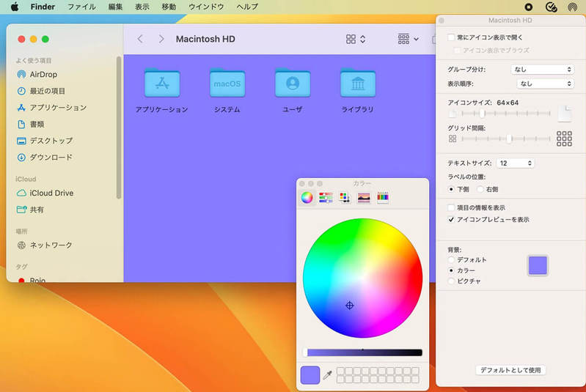This screenshot has height=392, width=586.
Task: Select ピクチャ background radio
Action: [x=451, y=281]
